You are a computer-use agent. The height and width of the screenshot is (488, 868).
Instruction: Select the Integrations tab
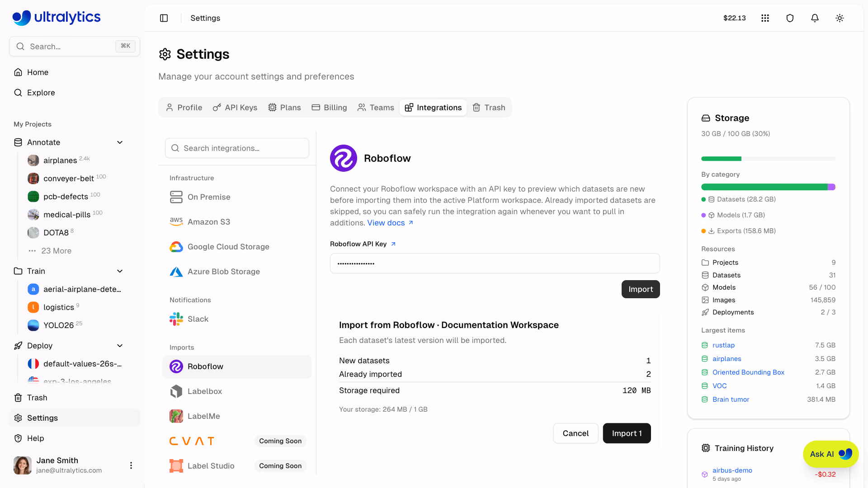point(433,108)
